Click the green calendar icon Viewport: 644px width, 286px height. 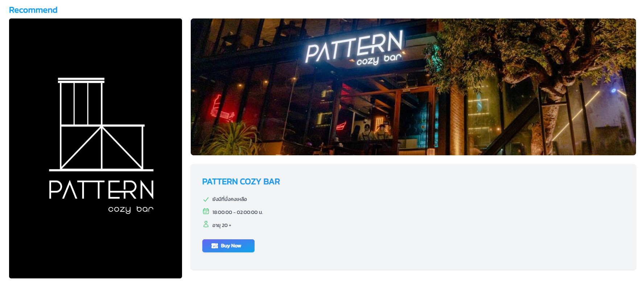tap(206, 211)
